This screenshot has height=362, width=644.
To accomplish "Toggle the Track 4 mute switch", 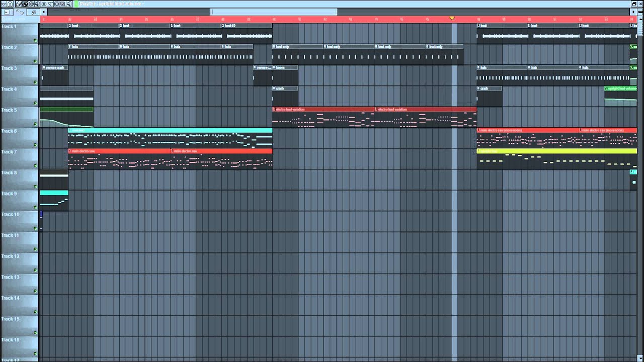I will [35, 103].
